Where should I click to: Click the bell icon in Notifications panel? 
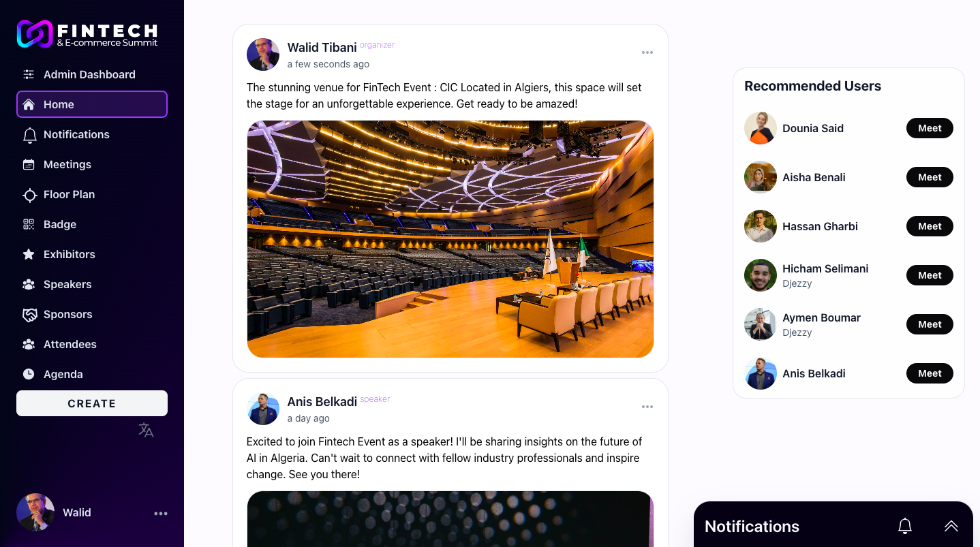pyautogui.click(x=904, y=526)
